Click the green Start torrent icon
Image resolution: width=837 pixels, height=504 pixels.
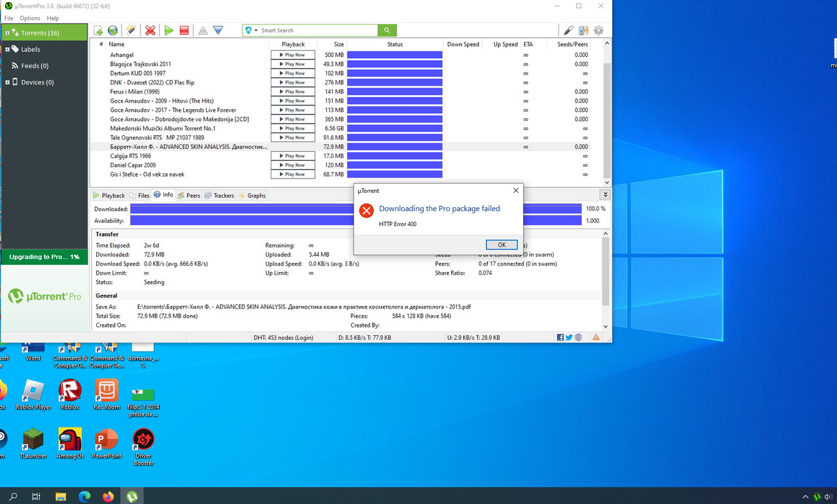click(169, 30)
